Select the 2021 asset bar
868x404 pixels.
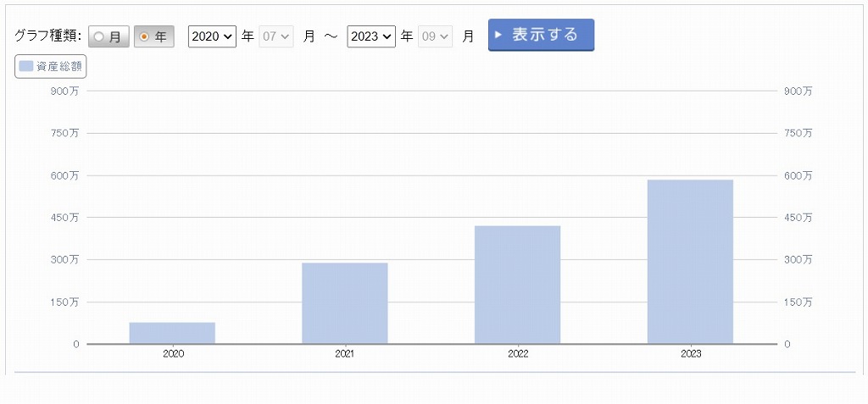pos(345,303)
